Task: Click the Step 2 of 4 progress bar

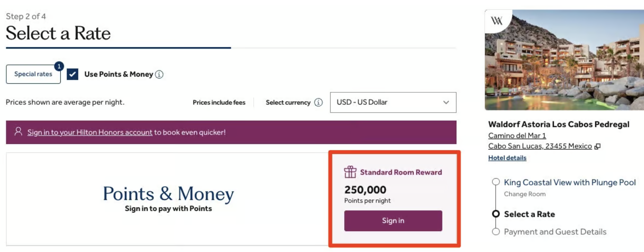Action: click(231, 48)
